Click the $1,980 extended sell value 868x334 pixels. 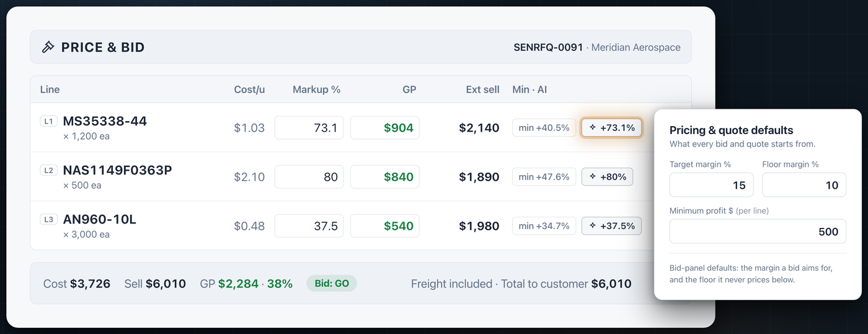[479, 226]
